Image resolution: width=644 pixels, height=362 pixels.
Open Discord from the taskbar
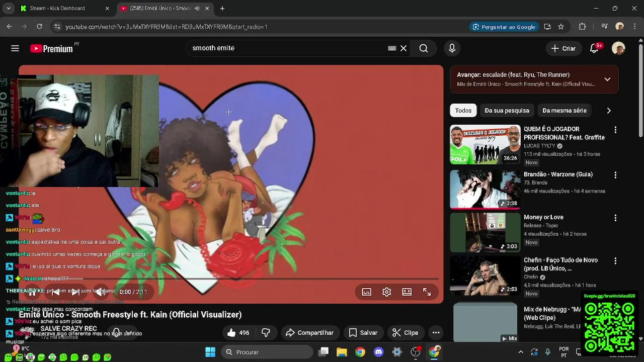[378, 352]
